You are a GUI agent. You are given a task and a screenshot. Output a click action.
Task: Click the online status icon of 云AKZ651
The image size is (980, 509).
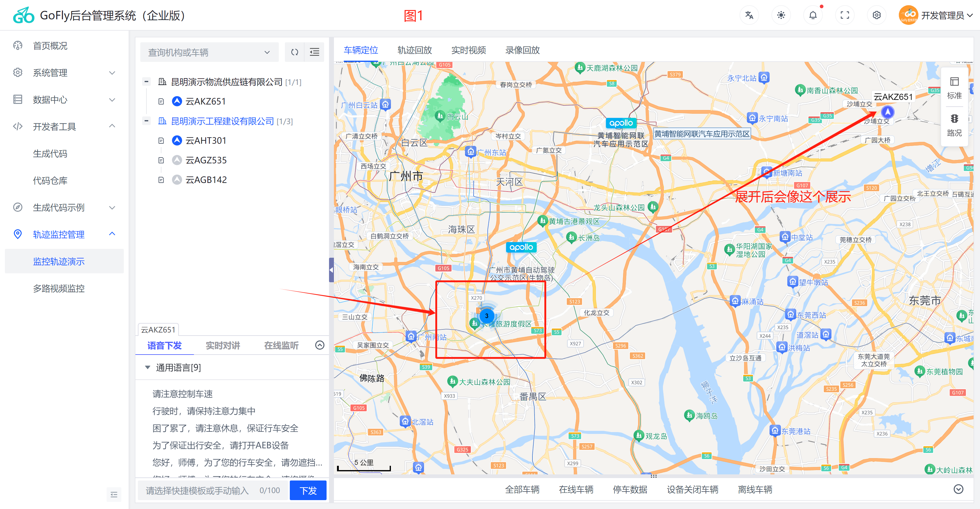176,101
